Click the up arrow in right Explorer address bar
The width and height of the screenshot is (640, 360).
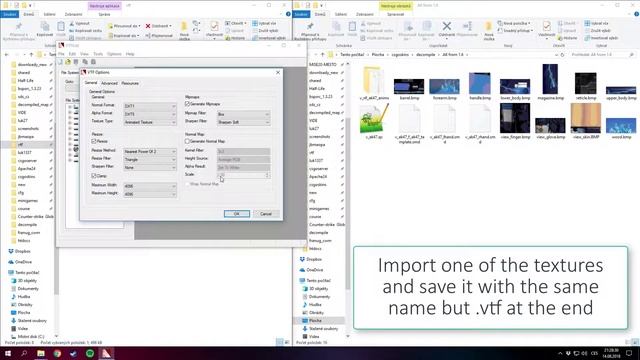(322, 54)
